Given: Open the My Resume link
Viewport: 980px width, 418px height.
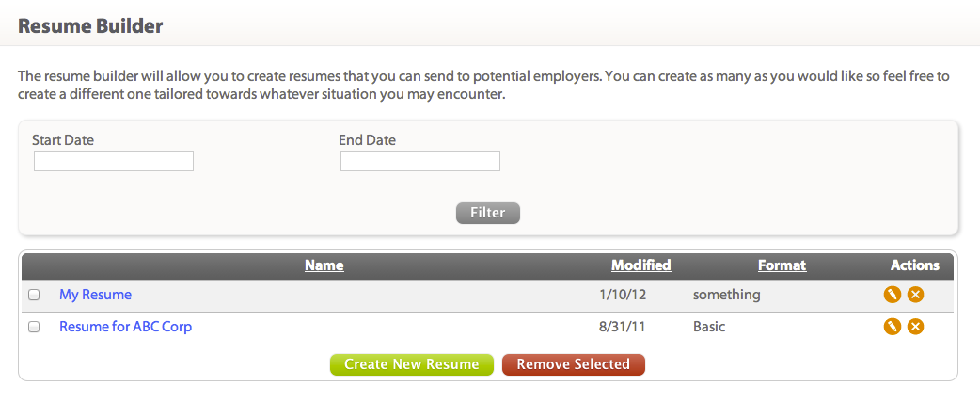Looking at the screenshot, I should pyautogui.click(x=95, y=295).
